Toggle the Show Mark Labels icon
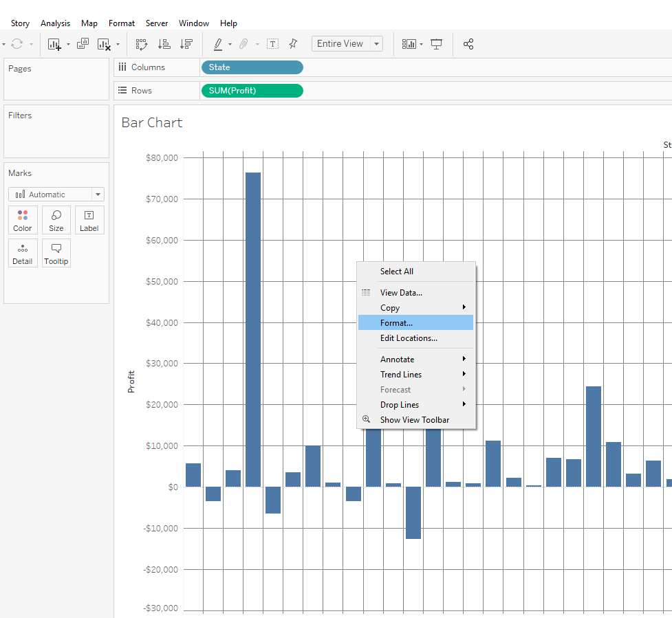Image resolution: width=672 pixels, height=618 pixels. [x=272, y=44]
